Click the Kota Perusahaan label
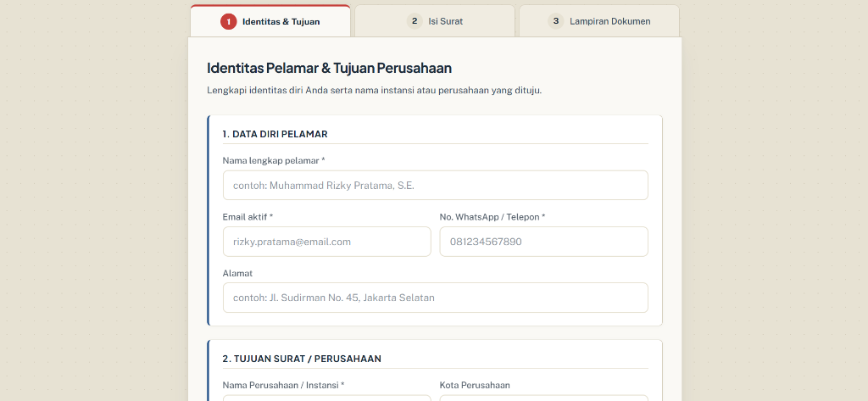 pyautogui.click(x=475, y=385)
